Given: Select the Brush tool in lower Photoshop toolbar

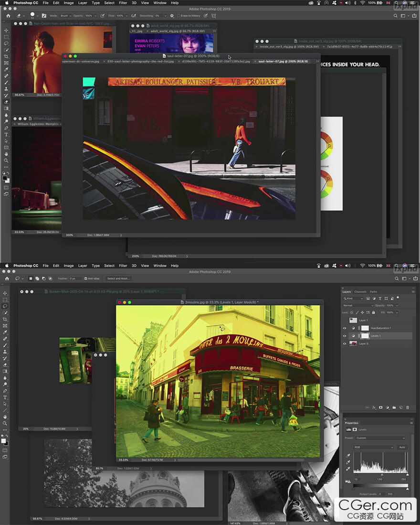Looking at the screenshot, I should (x=5, y=345).
